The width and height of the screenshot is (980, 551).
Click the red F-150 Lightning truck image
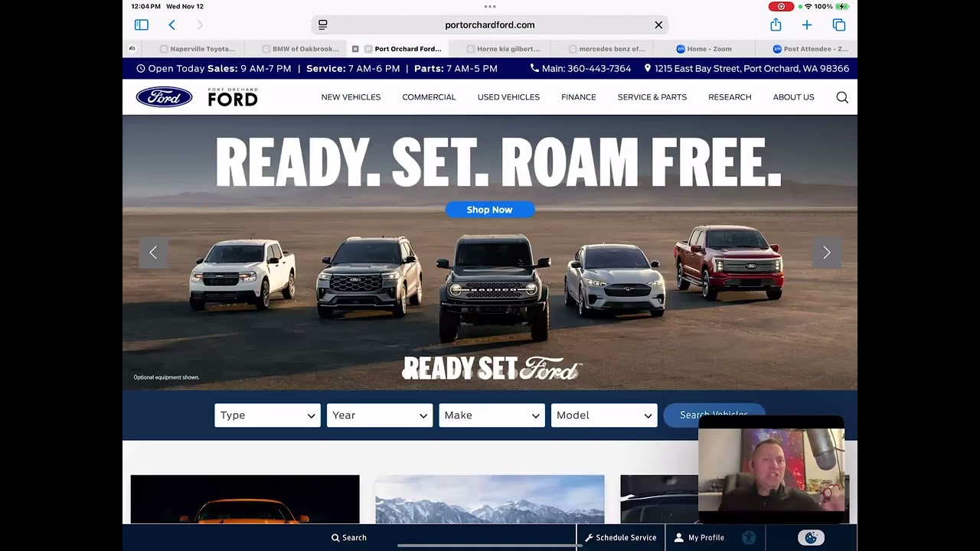pos(729,262)
